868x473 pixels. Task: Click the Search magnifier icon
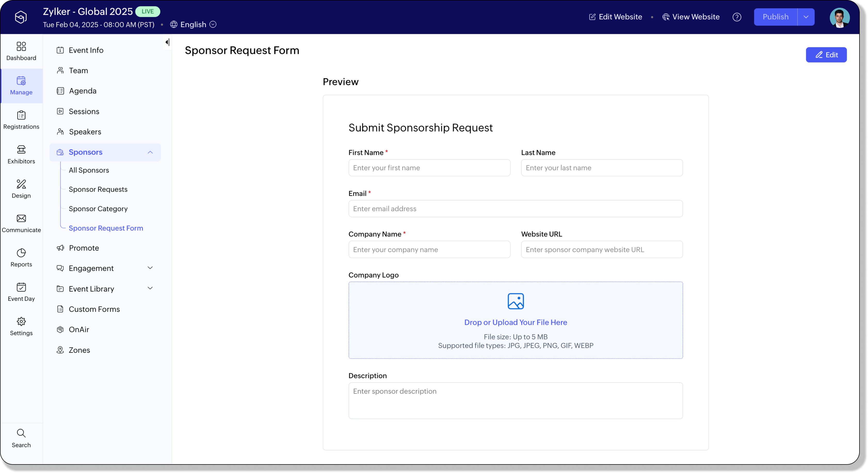click(x=21, y=433)
